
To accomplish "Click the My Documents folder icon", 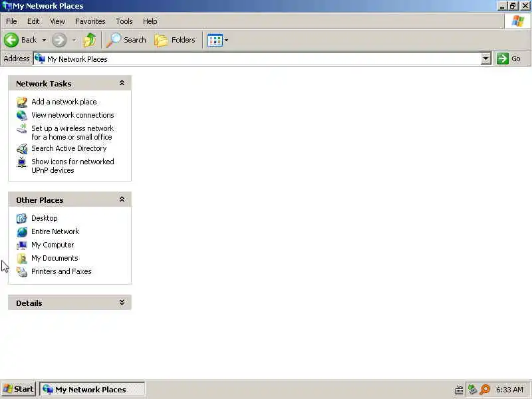I will click(x=22, y=258).
